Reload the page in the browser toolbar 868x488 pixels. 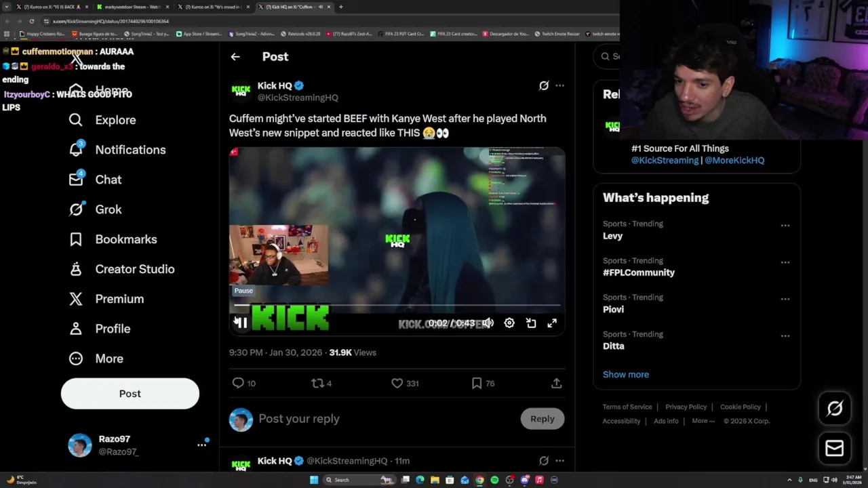(31, 21)
